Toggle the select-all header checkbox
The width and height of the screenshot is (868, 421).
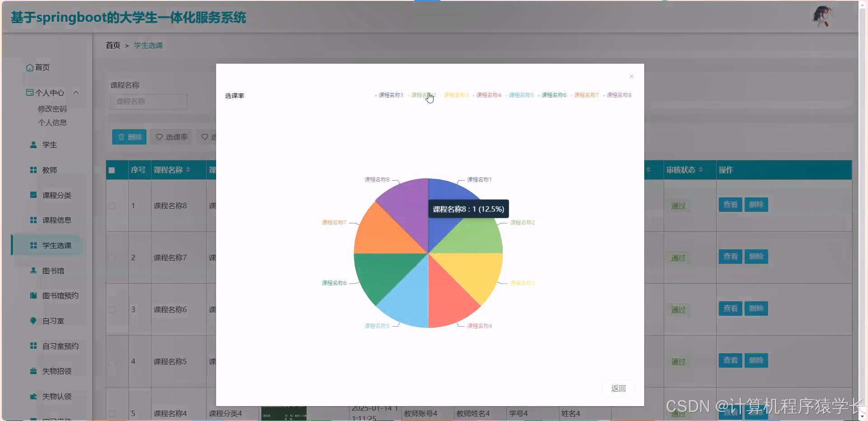[112, 170]
